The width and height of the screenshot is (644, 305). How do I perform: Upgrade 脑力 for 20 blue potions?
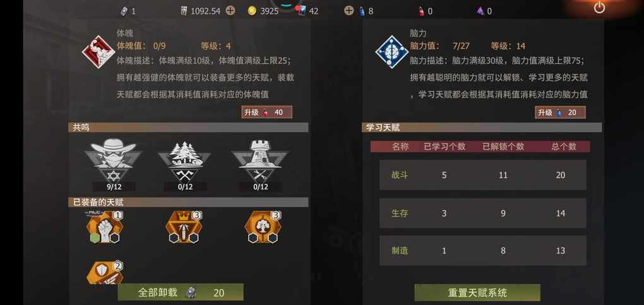coord(560,112)
